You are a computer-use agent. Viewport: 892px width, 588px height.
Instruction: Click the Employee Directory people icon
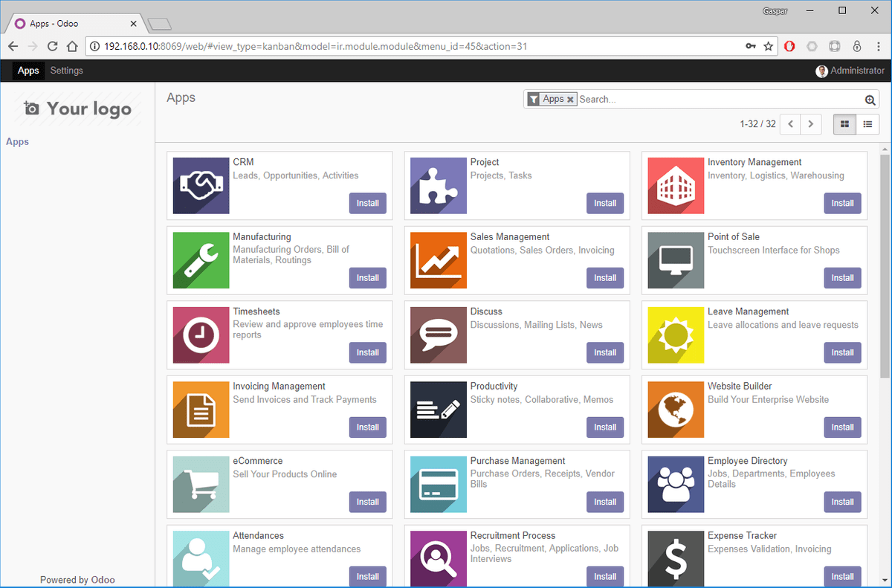coord(676,485)
